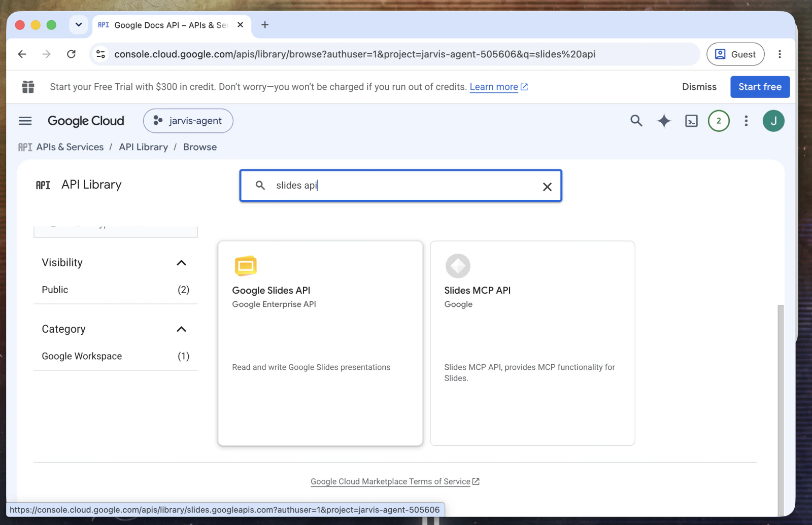Go to APIs & Services breadcrumb
The image size is (812, 525).
click(70, 147)
